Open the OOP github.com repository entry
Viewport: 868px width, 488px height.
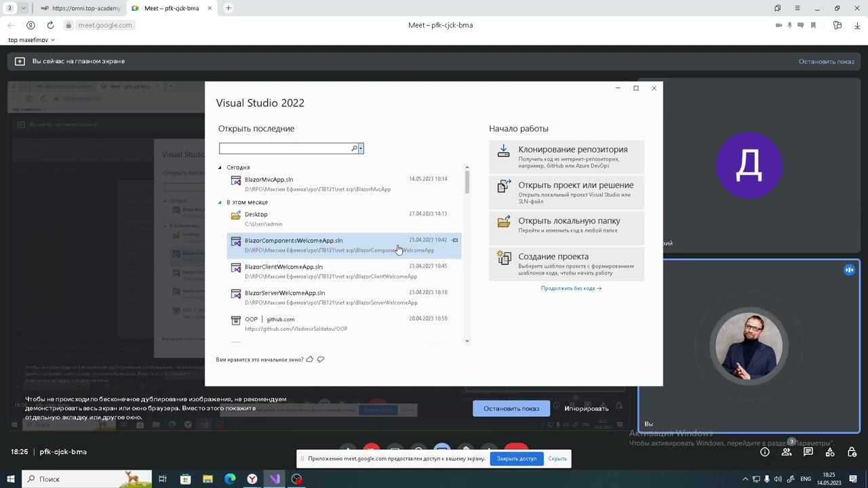344,324
